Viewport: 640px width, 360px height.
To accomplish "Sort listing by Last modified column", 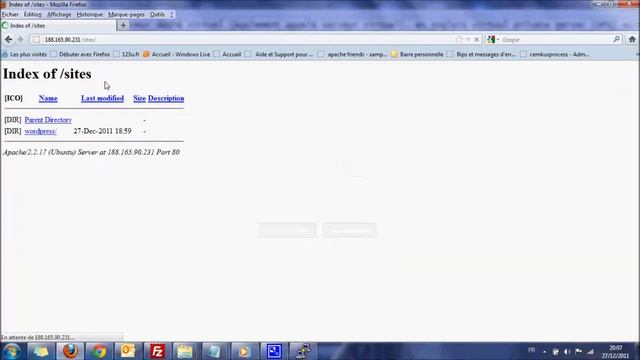I will coord(102,98).
